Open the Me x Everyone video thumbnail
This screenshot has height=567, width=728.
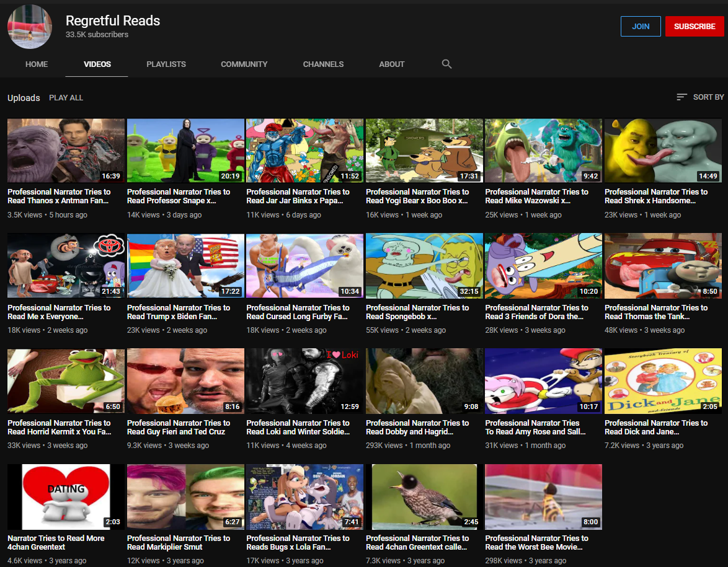(66, 265)
